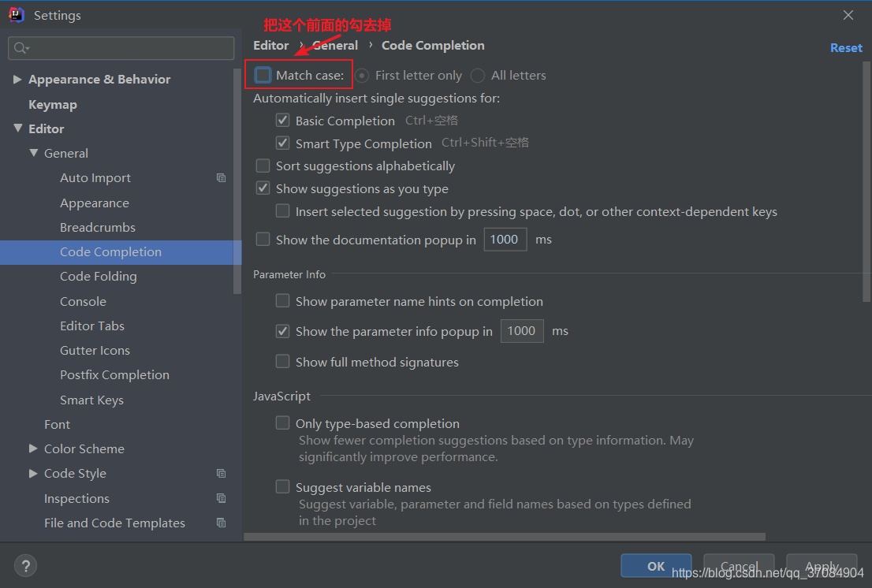Enable Sort suggestions alphabetically
This screenshot has height=588, width=872.
coord(263,166)
